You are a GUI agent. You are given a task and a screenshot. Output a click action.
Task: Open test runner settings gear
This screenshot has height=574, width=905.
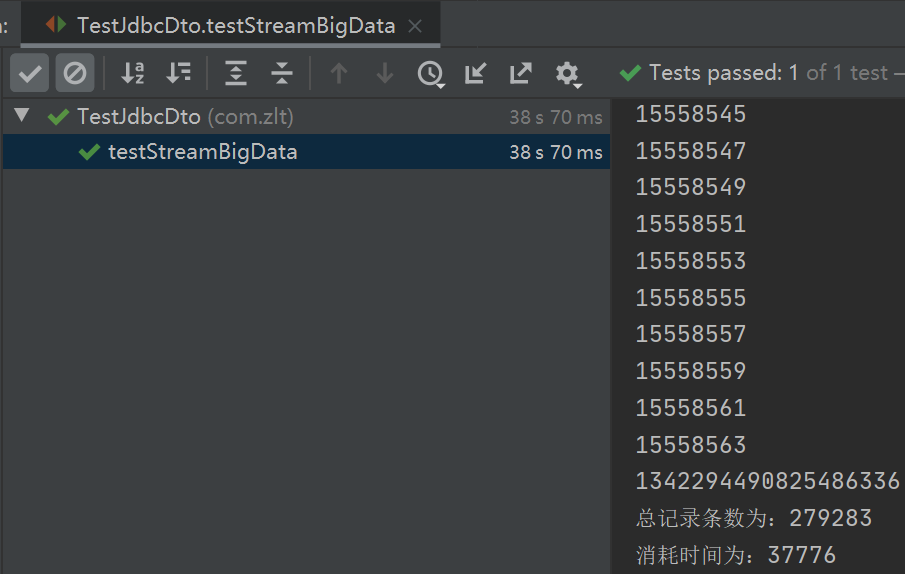567,74
